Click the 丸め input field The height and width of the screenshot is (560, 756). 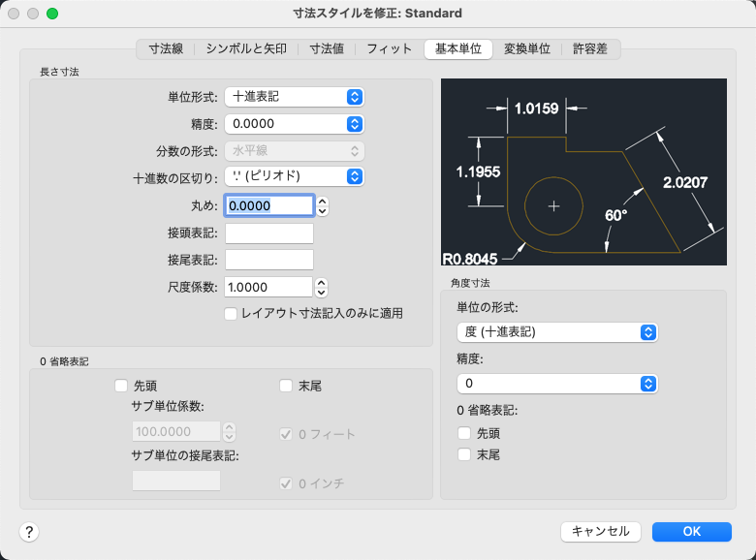[269, 205]
